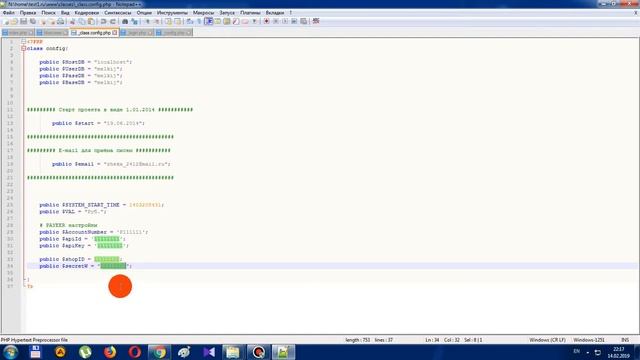Click the Save All toolbar icon
This screenshot has height=360, width=640.
coord(33,21)
